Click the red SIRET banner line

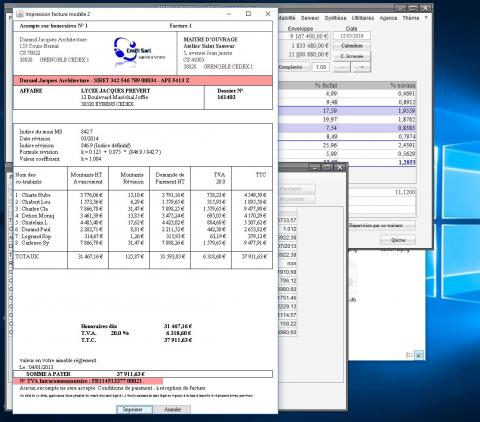click(x=143, y=80)
